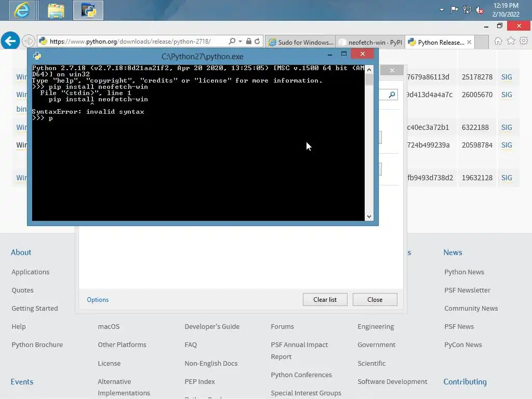Click the address bar search magnifier
The height and width of the screenshot is (399, 532).
click(232, 41)
